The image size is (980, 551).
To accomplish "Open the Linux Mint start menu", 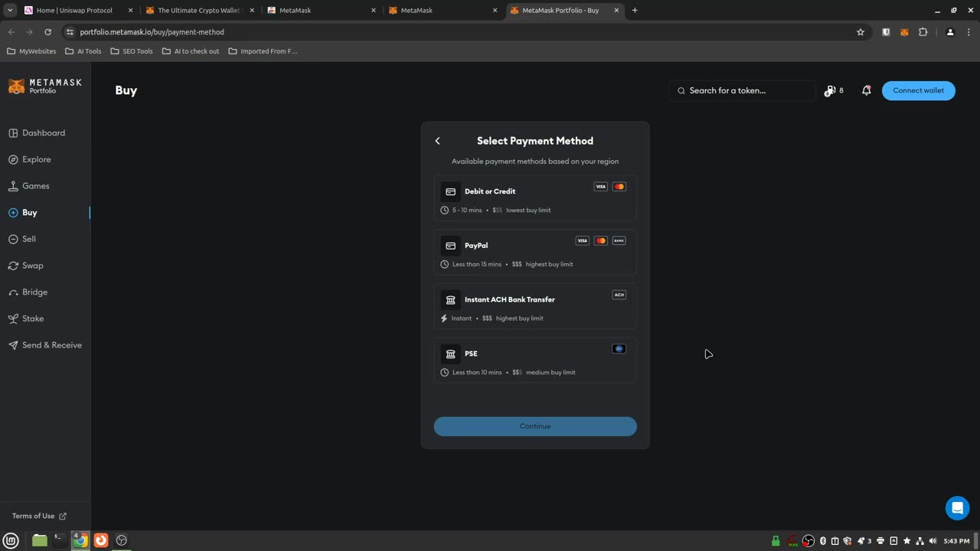I will [x=11, y=540].
